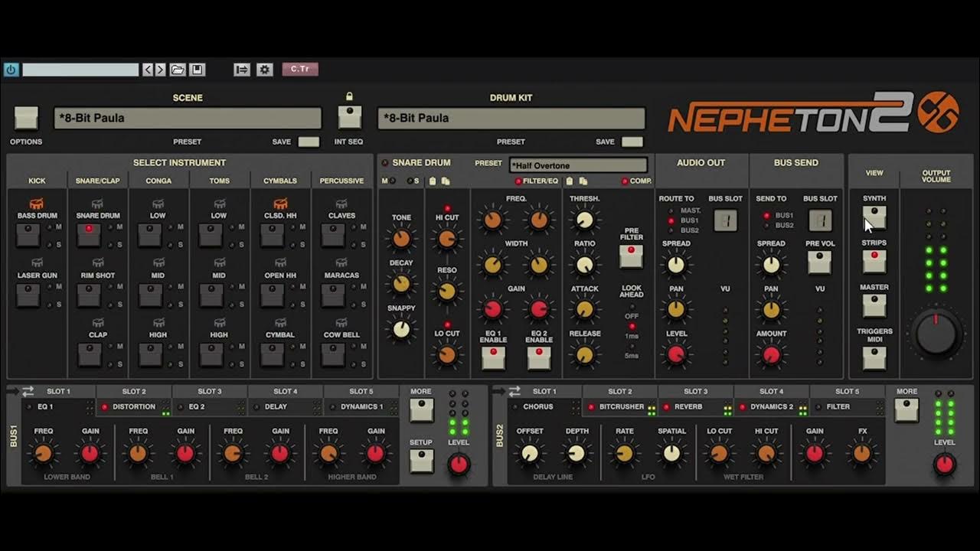980x551 pixels.
Task: Open the Scene preset box '*8-Bit Paula'
Action: (188, 118)
